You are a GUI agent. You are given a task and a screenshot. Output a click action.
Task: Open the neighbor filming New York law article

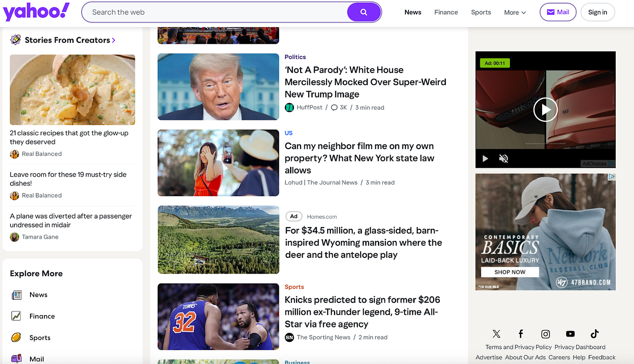(359, 158)
